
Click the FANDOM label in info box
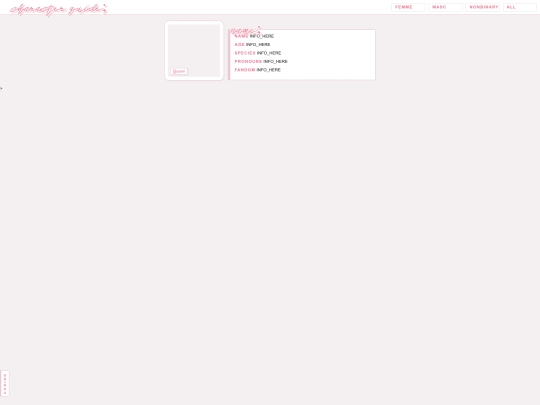pos(245,70)
